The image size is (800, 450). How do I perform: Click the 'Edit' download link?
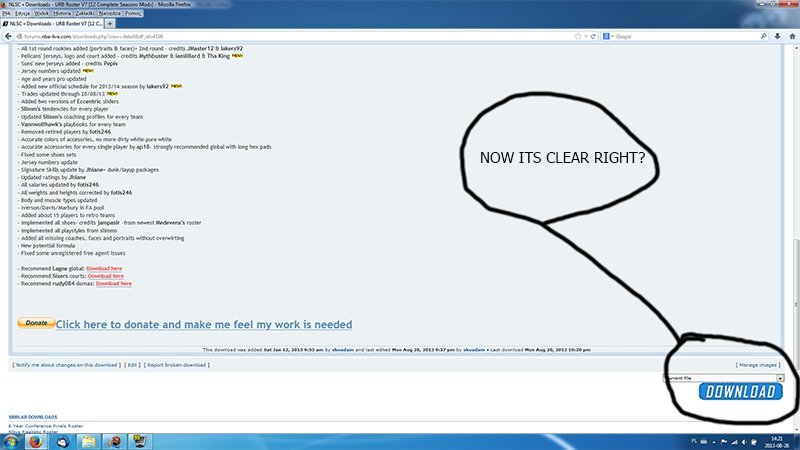point(132,365)
